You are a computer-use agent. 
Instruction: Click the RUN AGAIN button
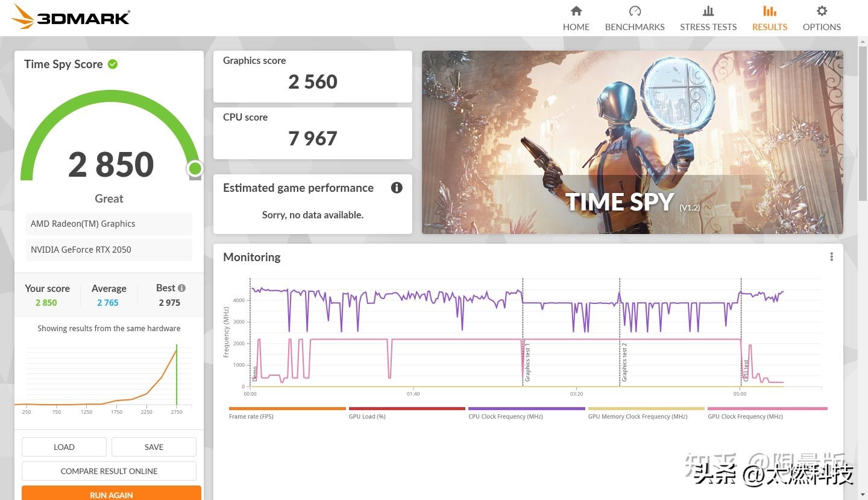[x=112, y=494]
